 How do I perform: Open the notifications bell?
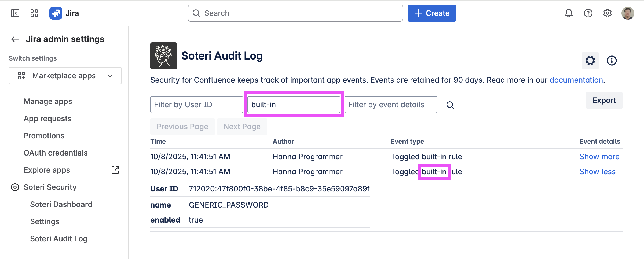569,13
